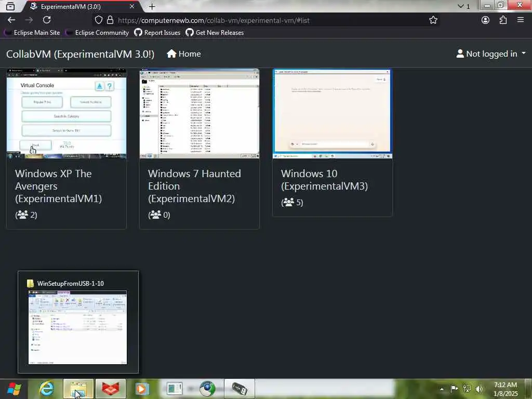Show hidden system tray icons arrow
The height and width of the screenshot is (399, 532).
pos(442,389)
